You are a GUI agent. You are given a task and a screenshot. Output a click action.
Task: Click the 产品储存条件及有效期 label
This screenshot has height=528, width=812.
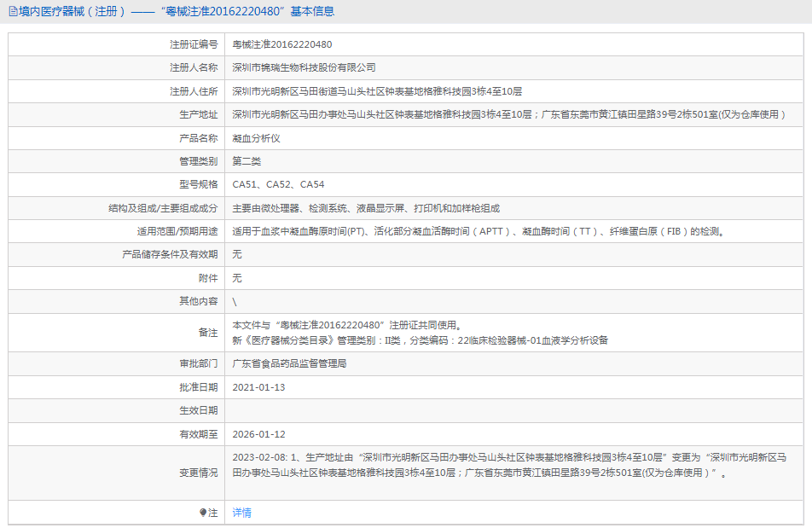tap(170, 254)
